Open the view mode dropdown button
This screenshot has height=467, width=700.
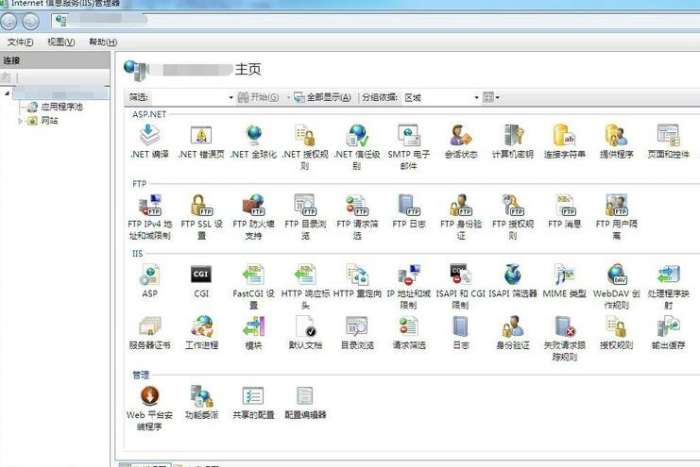pos(492,97)
